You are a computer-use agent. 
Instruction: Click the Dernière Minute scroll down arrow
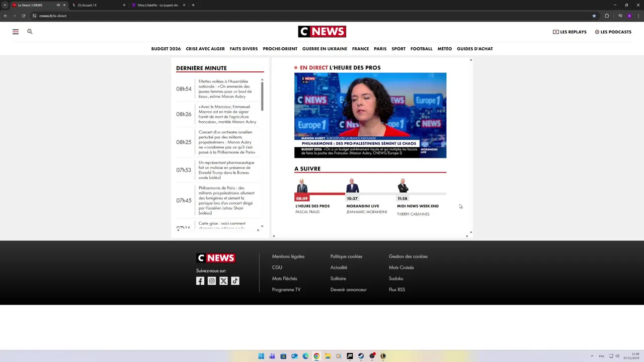262,226
